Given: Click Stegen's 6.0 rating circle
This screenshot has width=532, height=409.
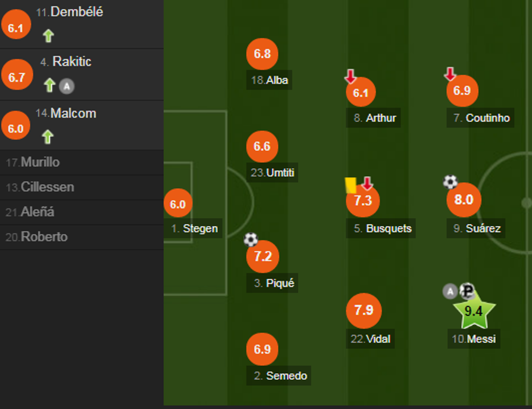Looking at the screenshot, I should 178,204.
